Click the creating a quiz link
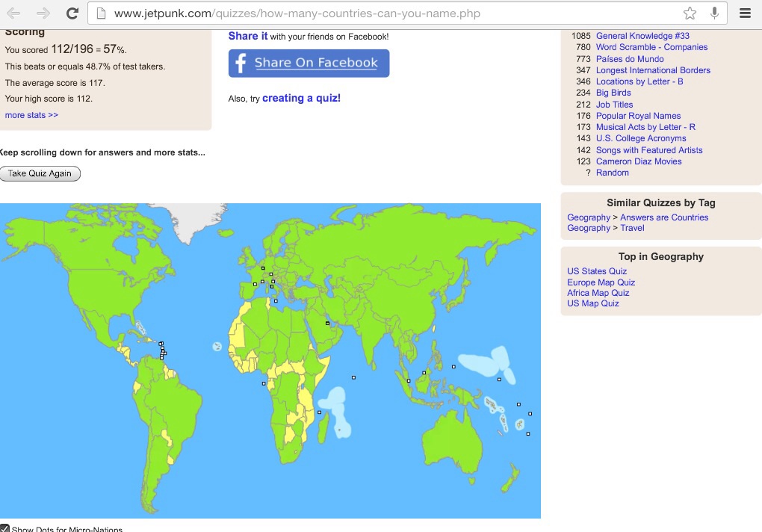 [301, 98]
